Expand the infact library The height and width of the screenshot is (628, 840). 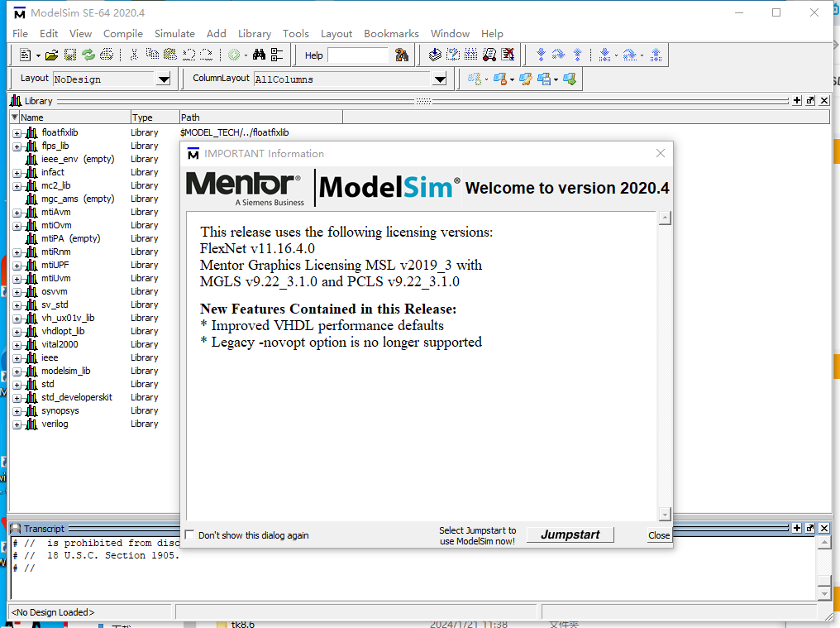tap(17, 173)
